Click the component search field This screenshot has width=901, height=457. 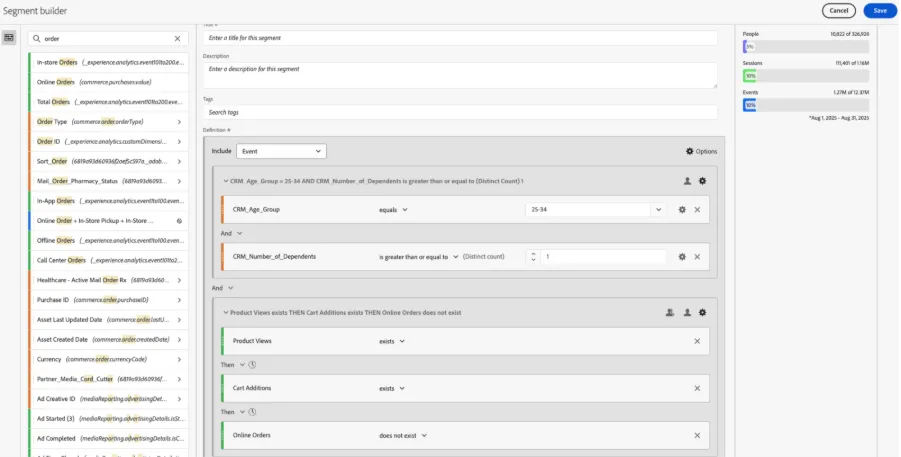[x=108, y=39]
